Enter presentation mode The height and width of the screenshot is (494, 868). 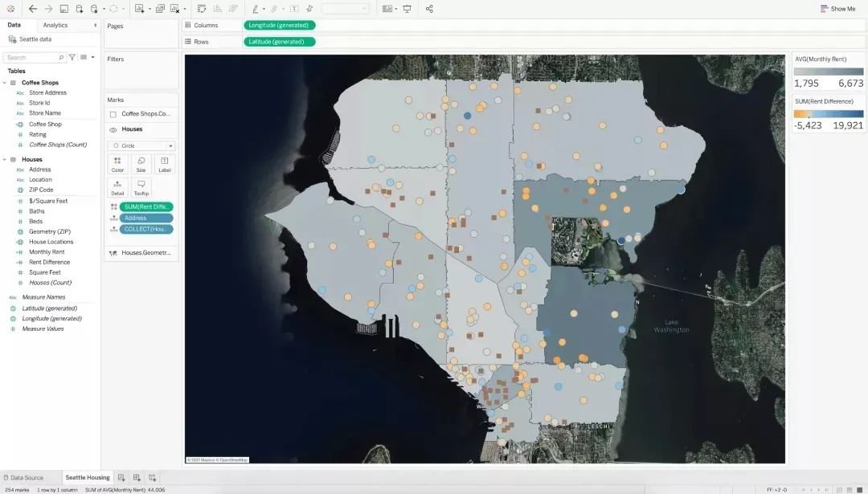pos(407,9)
